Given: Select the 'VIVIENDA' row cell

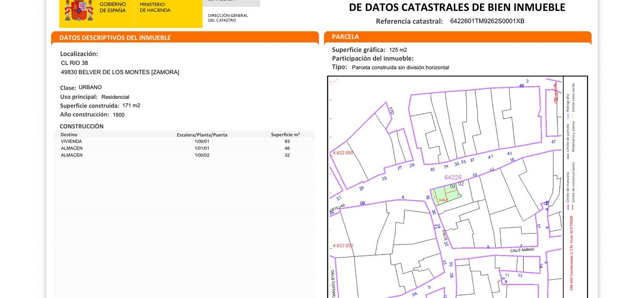Looking at the screenshot, I should (71, 141).
